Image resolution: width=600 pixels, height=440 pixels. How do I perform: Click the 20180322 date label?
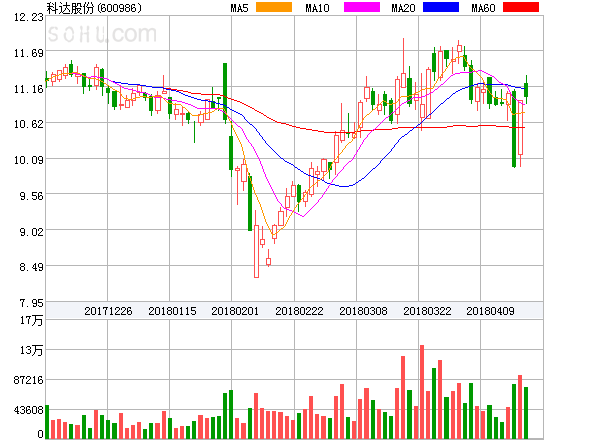(x=427, y=311)
